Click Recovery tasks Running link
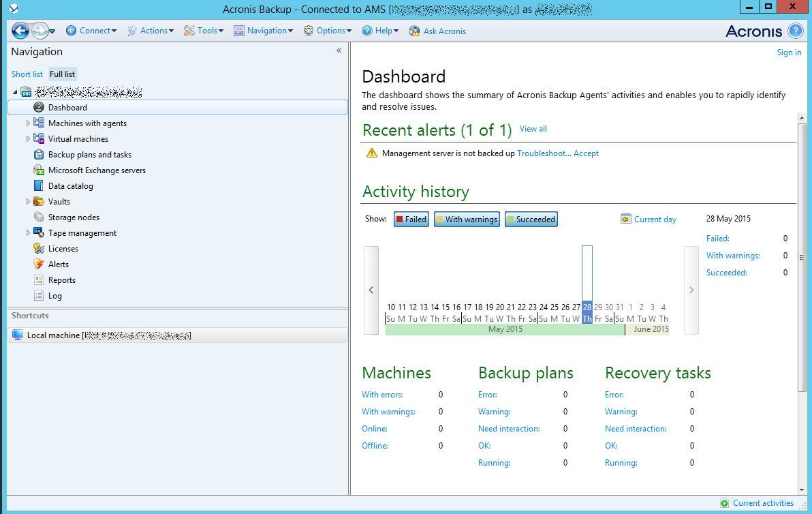 click(x=621, y=463)
